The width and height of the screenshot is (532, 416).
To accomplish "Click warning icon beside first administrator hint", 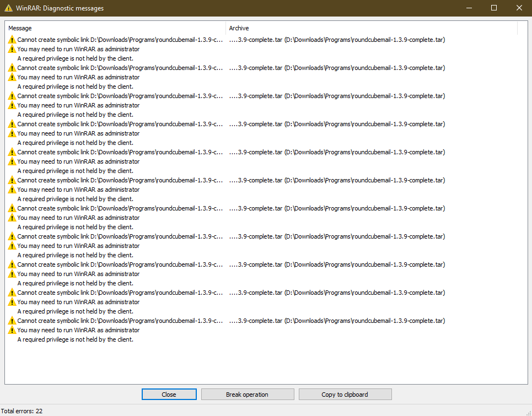I will (12, 49).
